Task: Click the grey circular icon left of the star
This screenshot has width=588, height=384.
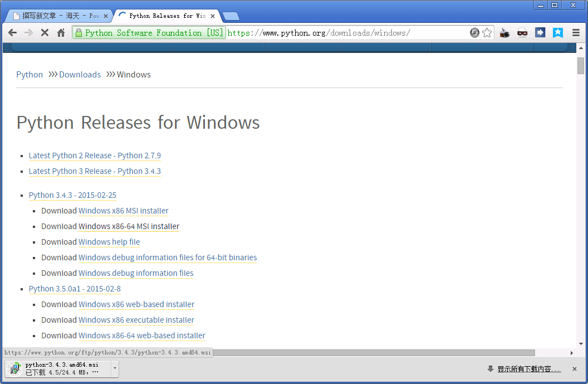Action: [474, 33]
